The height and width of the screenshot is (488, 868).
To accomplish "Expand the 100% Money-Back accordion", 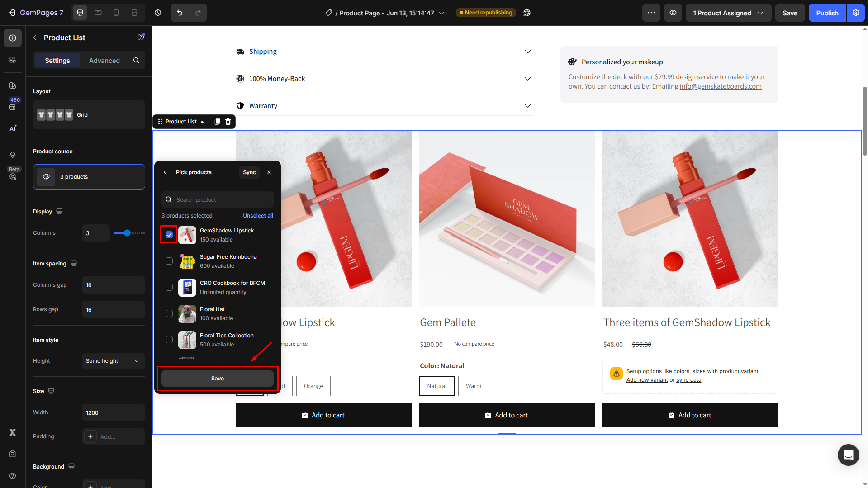I will coord(527,79).
